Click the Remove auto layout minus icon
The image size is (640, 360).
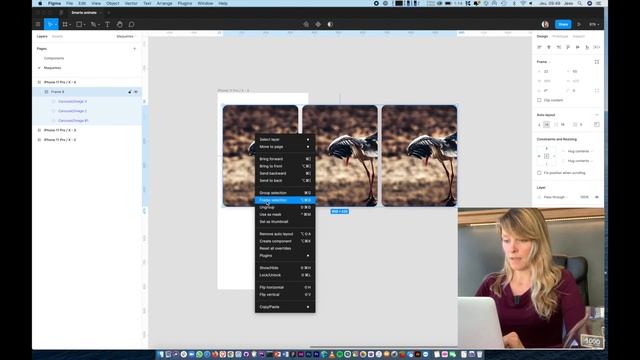tap(597, 115)
